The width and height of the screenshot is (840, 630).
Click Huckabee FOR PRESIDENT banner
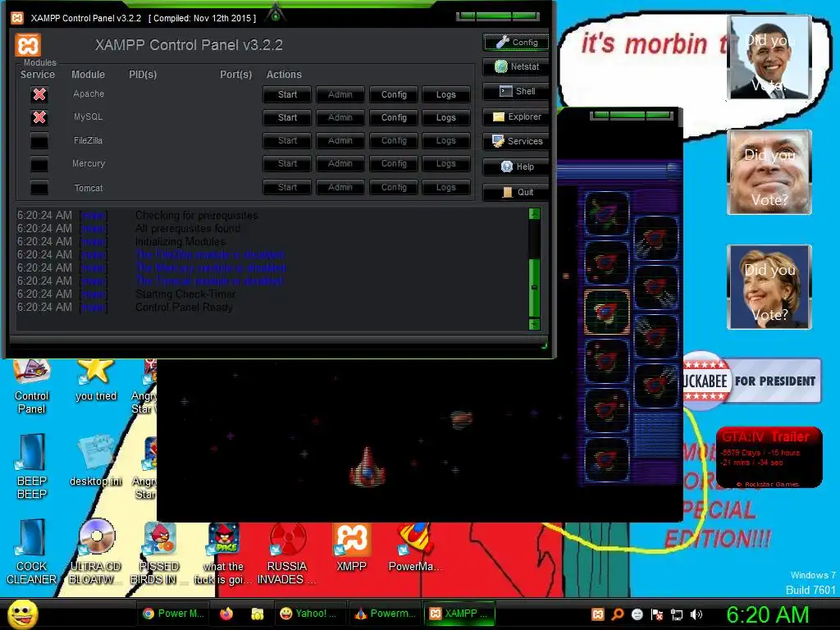(x=752, y=381)
